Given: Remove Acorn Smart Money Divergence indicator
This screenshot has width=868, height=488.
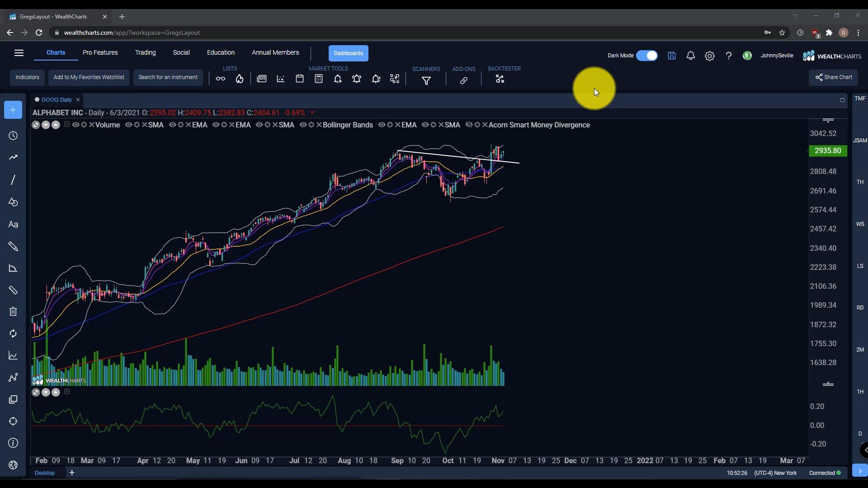Looking at the screenshot, I should 485,125.
